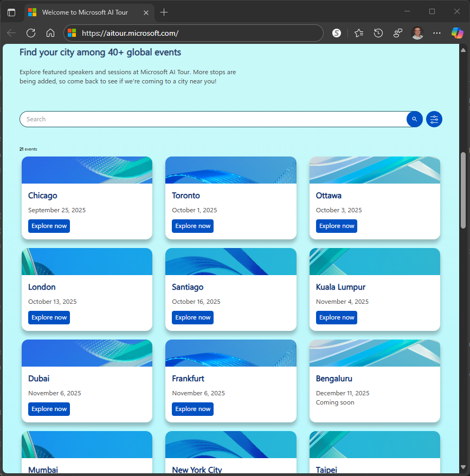The width and height of the screenshot is (470, 476).
Task: Click the Chicago card banner image
Action: (87, 170)
